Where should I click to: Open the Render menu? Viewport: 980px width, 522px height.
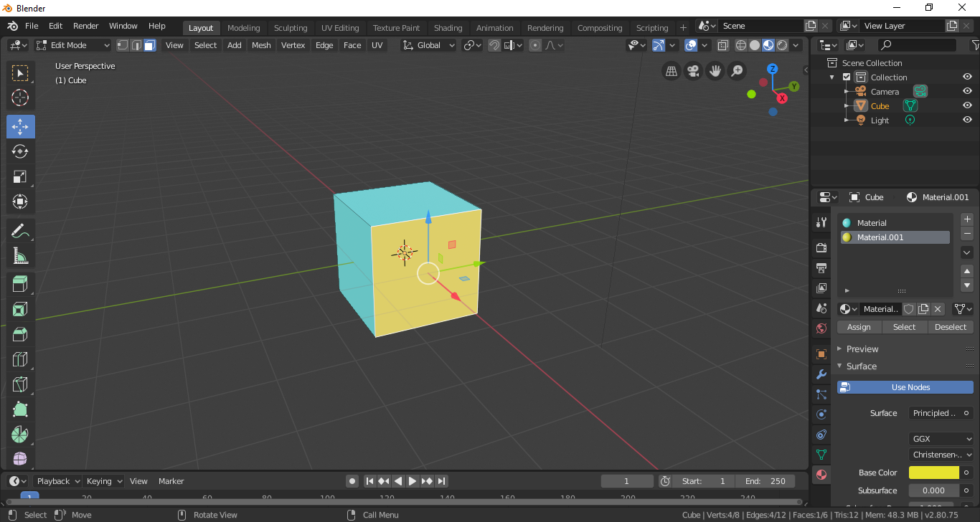point(85,25)
